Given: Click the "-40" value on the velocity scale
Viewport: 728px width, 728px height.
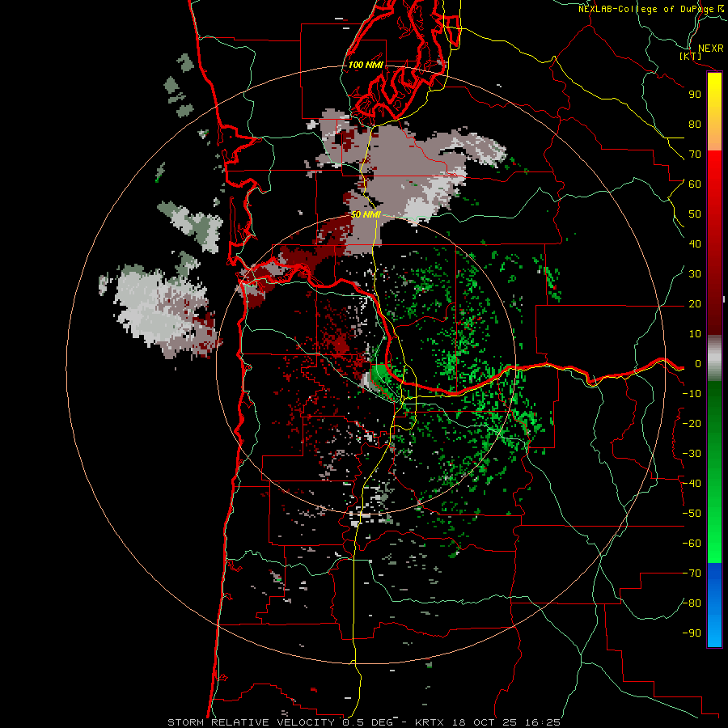Looking at the screenshot, I should point(692,484).
